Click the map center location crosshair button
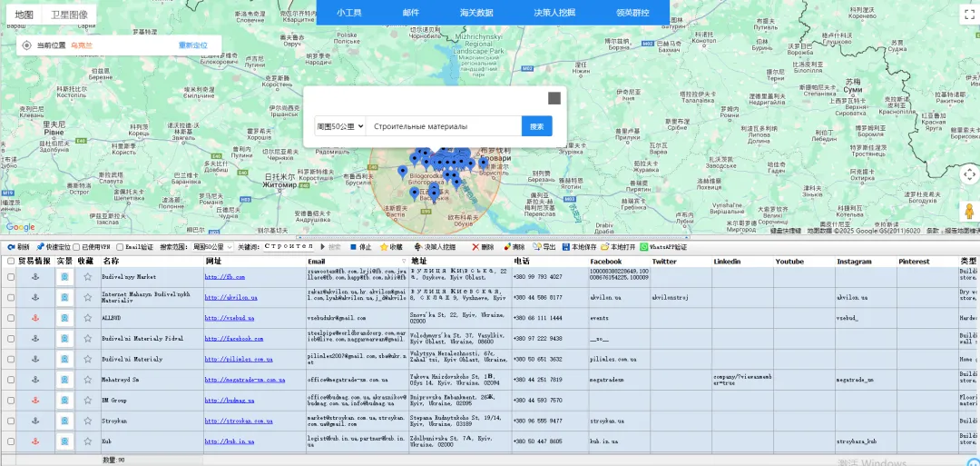This screenshot has width=980, height=466. click(x=969, y=174)
